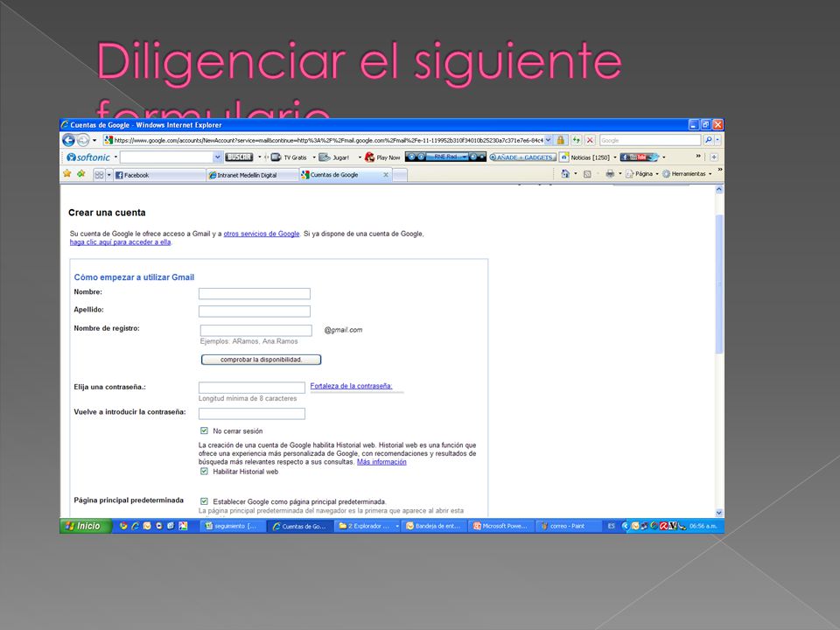This screenshot has width=840, height=630.
Task: Click the browser Forward arrow button
Action: tap(83, 140)
